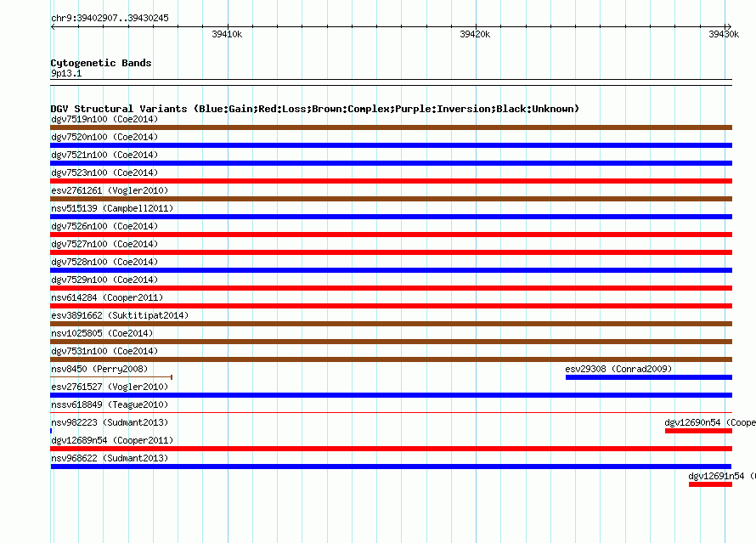The height and width of the screenshot is (543, 756).
Task: Select red bar under nsv614284
Action: 391,306
